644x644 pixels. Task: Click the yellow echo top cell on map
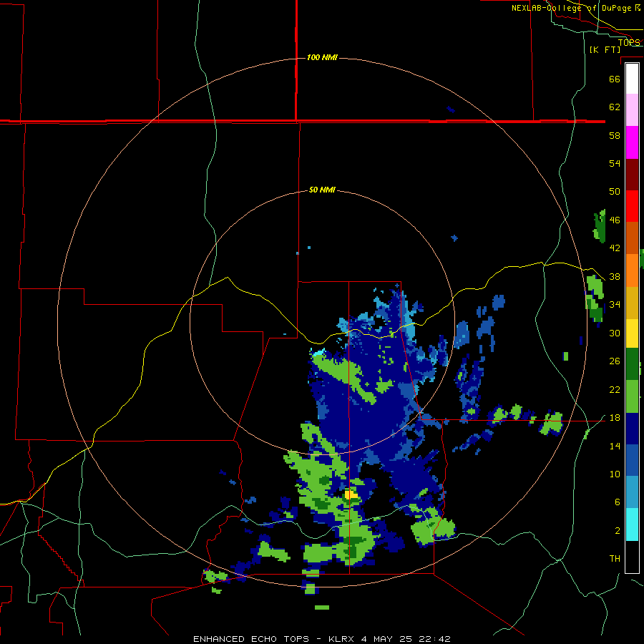tap(351, 494)
